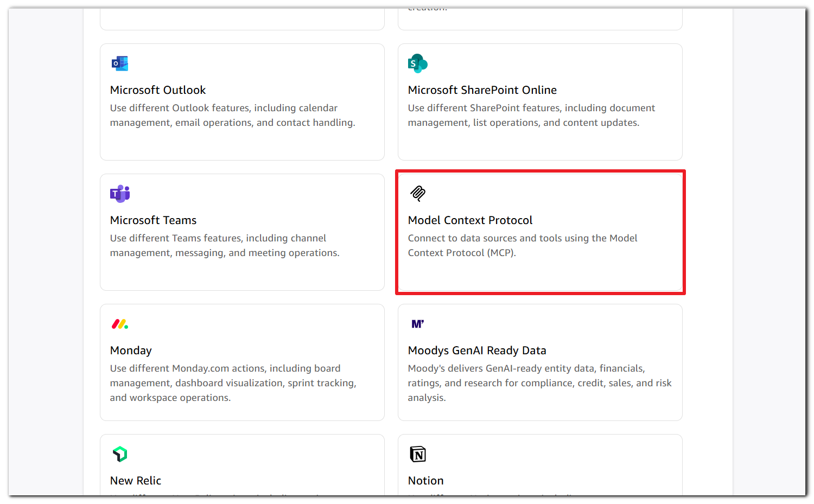Click the Moody's GenAI-ready entity data description
This screenshot has height=504, width=814.
click(540, 383)
